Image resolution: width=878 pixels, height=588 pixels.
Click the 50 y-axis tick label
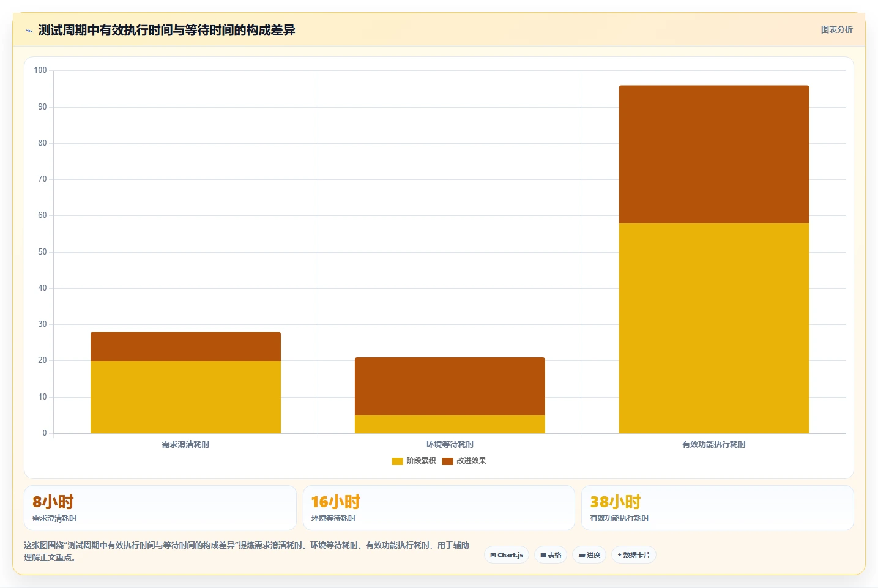pos(42,251)
